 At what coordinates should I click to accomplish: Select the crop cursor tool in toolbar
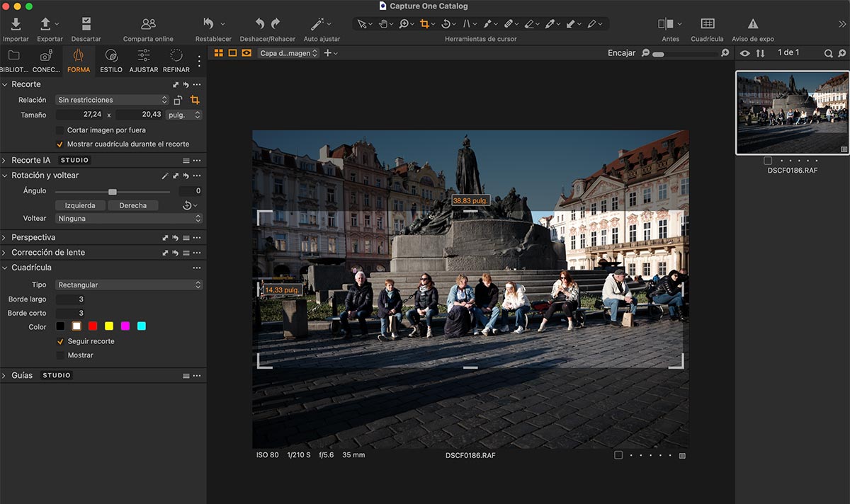pos(425,24)
